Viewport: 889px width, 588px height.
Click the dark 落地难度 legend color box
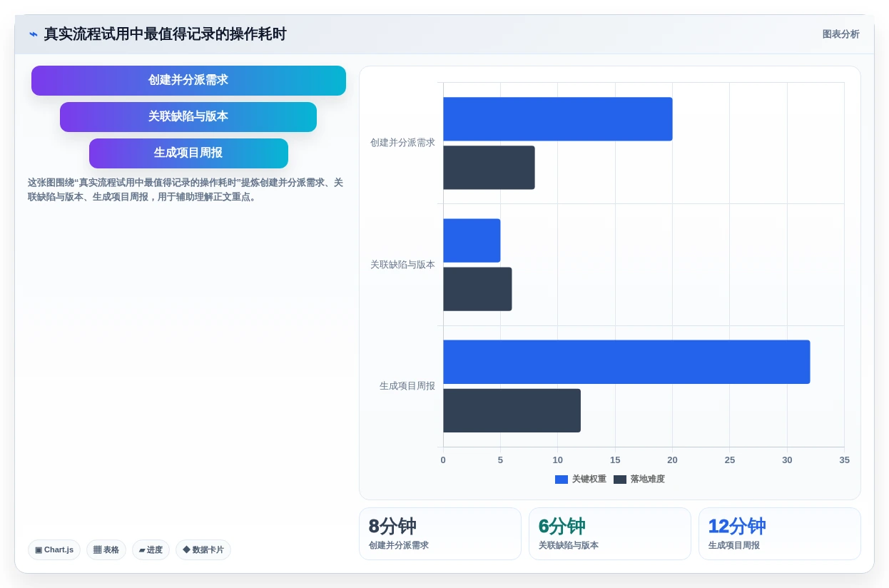click(x=620, y=480)
